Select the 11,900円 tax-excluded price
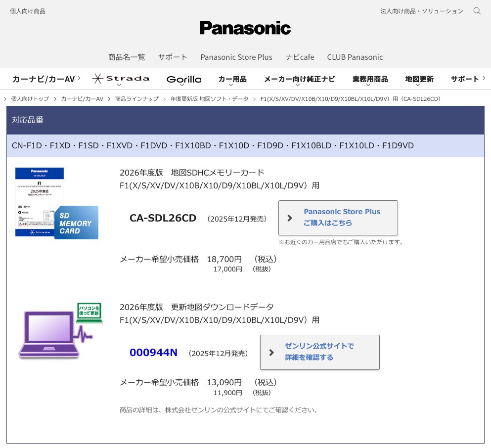Screen dimensions: 491x448 point(227,393)
